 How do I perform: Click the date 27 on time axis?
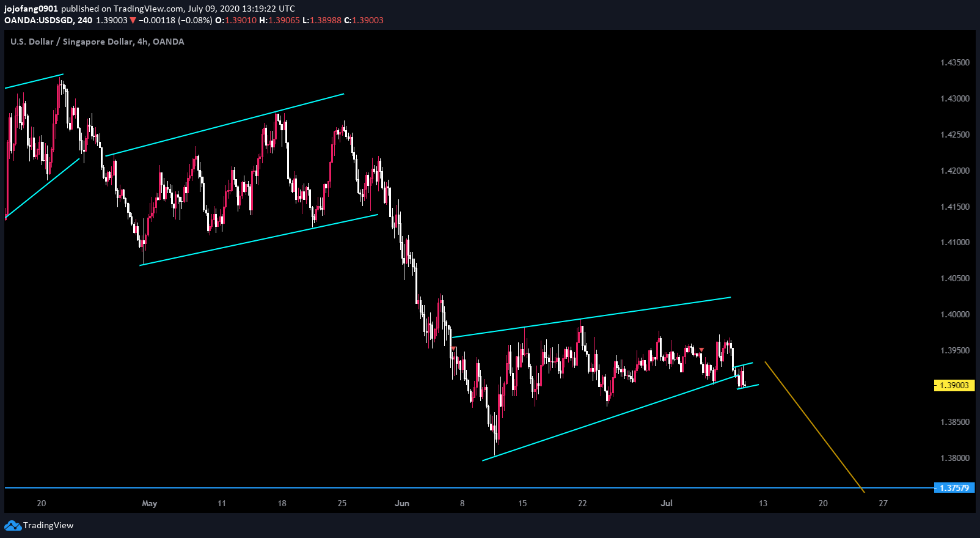tap(883, 503)
